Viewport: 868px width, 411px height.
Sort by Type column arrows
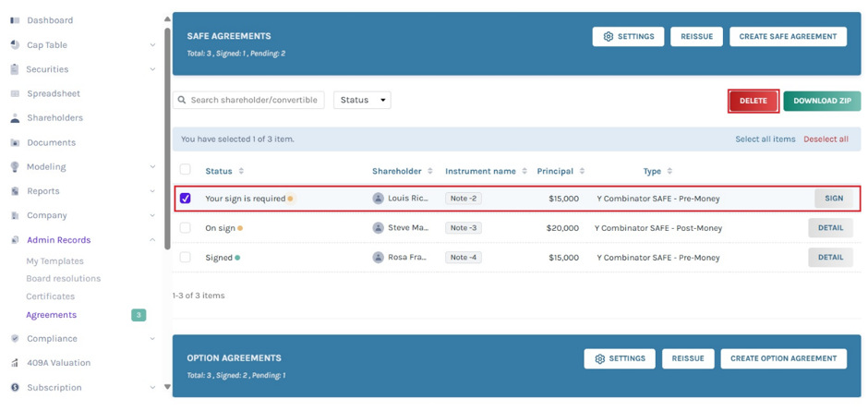pos(669,171)
